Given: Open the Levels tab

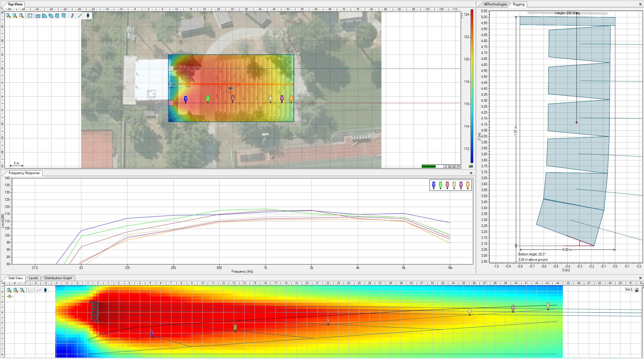Looking at the screenshot, I should tap(33, 278).
